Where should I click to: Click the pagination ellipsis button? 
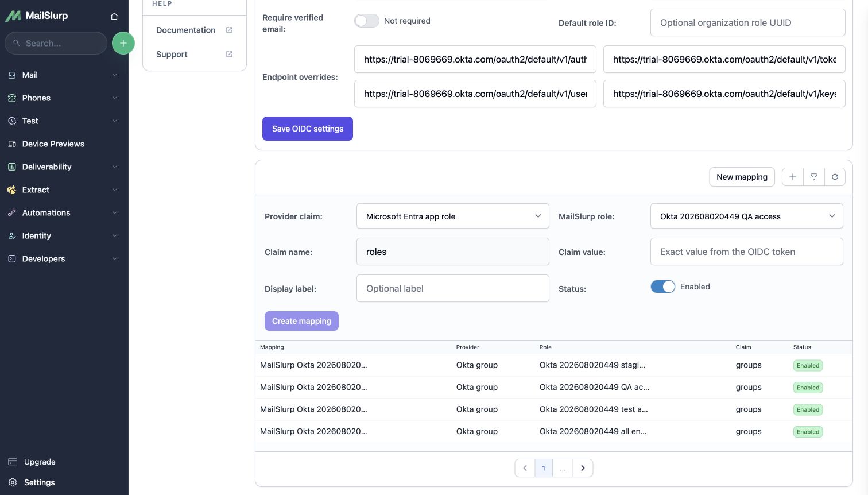(563, 468)
